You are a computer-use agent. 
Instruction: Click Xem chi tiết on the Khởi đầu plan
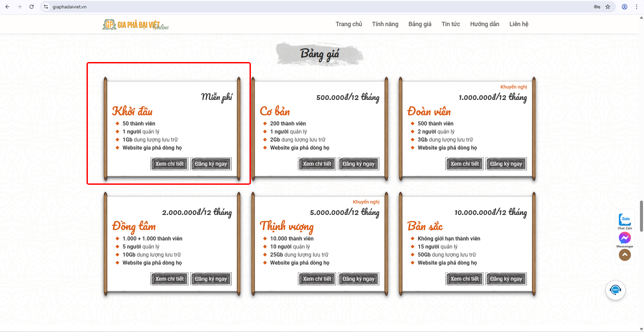[169, 164]
